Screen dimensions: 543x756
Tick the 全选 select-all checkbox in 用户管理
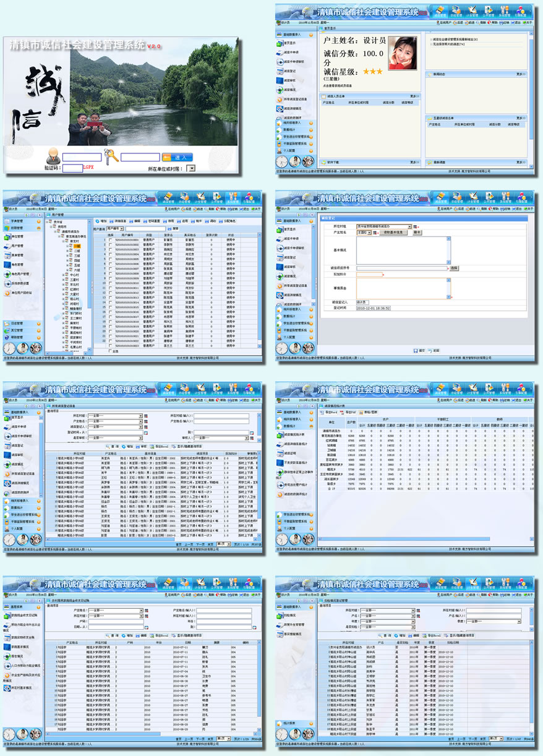click(110, 351)
